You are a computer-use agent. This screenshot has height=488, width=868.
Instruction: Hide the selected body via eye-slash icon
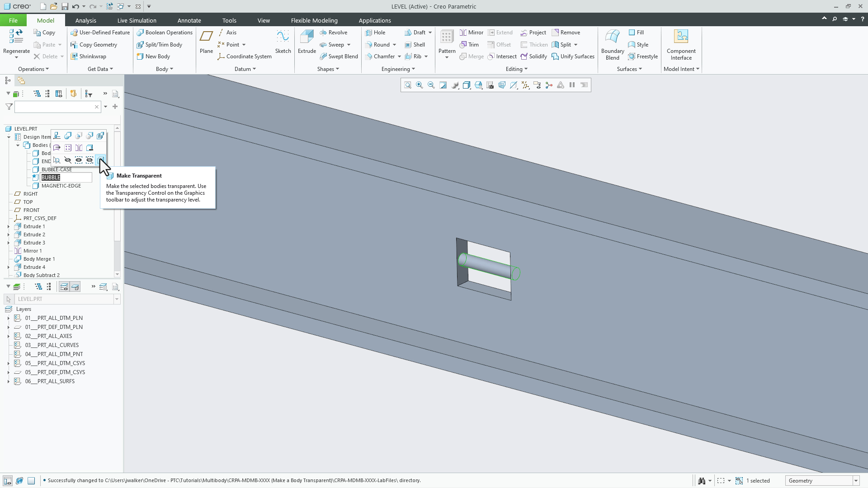[68, 160]
